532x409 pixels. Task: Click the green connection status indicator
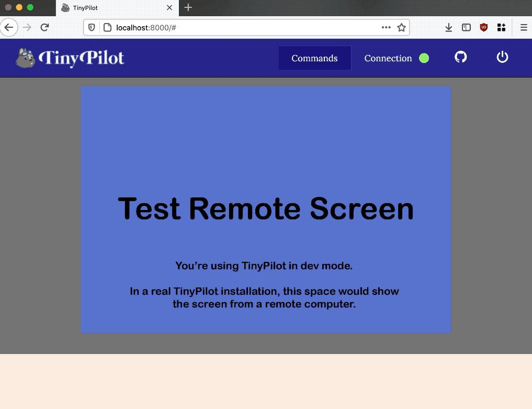[424, 58]
